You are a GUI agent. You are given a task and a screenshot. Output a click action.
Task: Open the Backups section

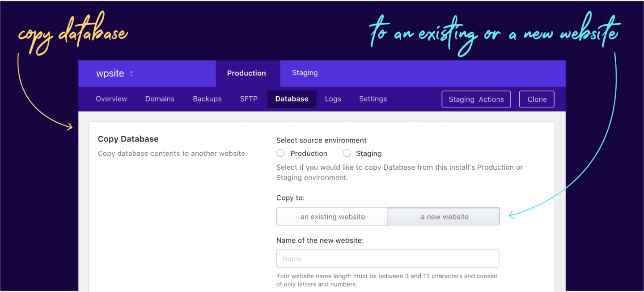point(207,99)
